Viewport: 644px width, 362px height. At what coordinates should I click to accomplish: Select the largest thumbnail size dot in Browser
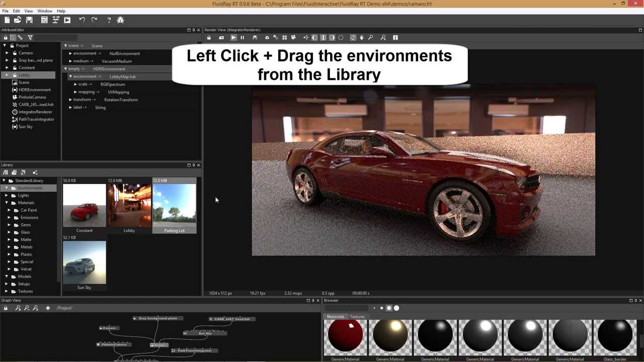(396, 308)
